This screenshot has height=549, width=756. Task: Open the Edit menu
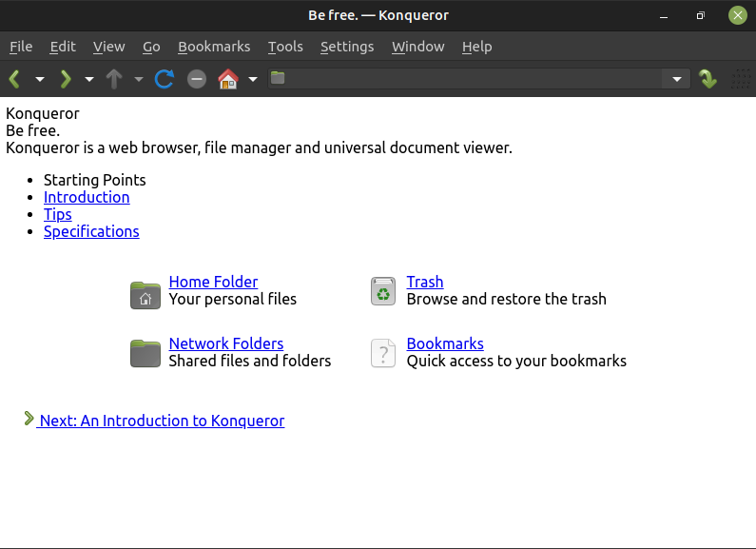[x=63, y=47]
